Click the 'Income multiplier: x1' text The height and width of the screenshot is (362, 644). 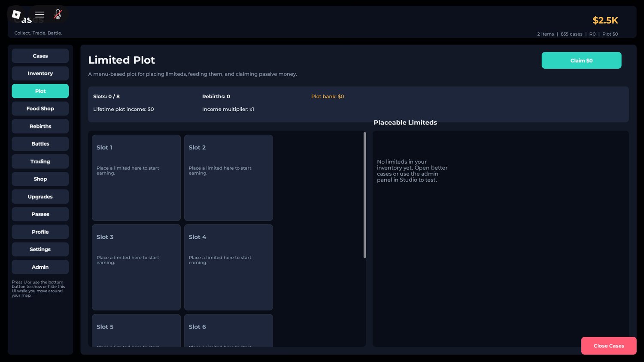point(228,110)
